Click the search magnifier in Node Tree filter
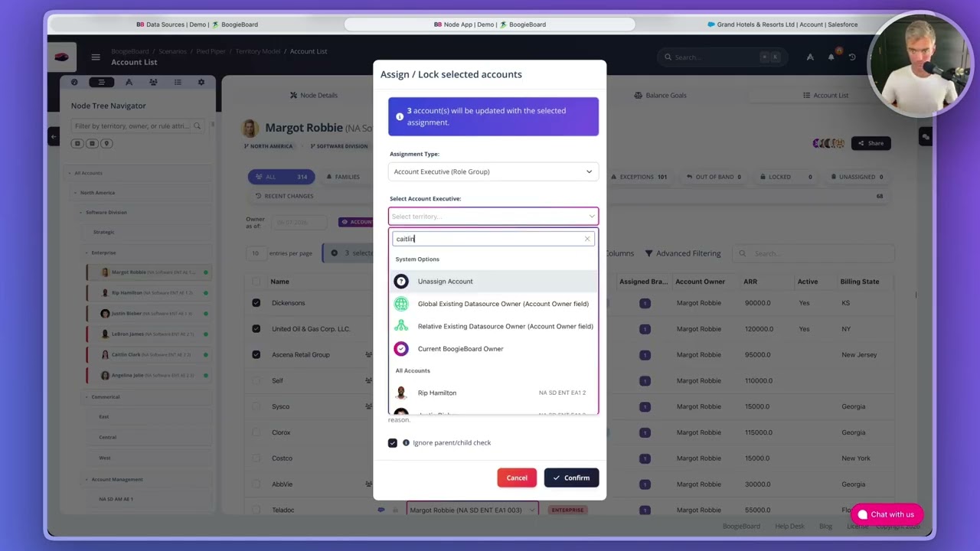This screenshot has width=980, height=551. pyautogui.click(x=197, y=126)
